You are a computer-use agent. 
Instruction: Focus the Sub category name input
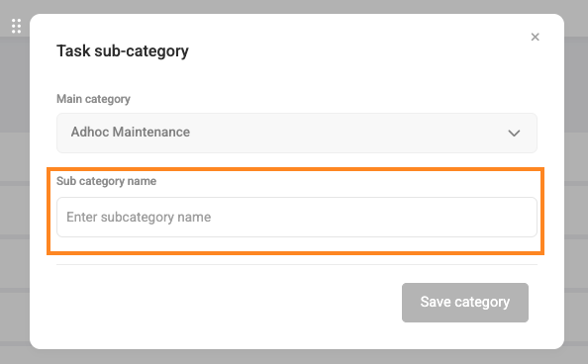click(297, 217)
